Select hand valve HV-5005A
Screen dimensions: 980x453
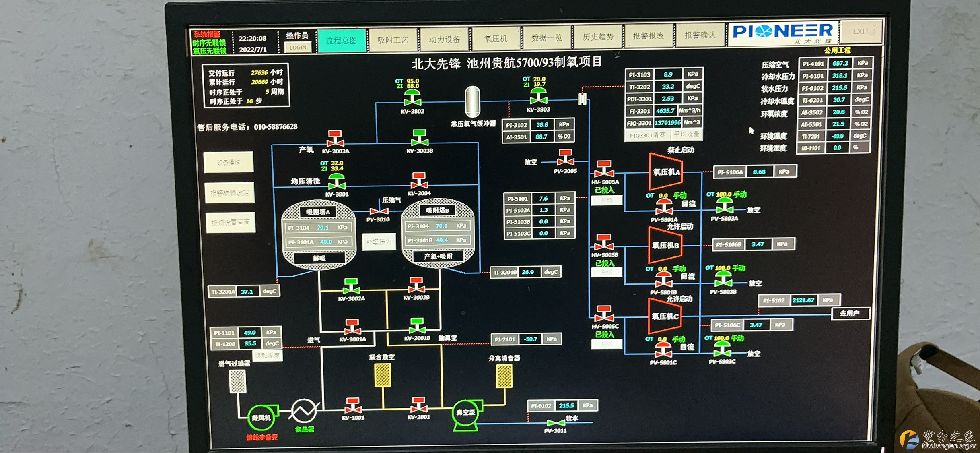click(605, 169)
